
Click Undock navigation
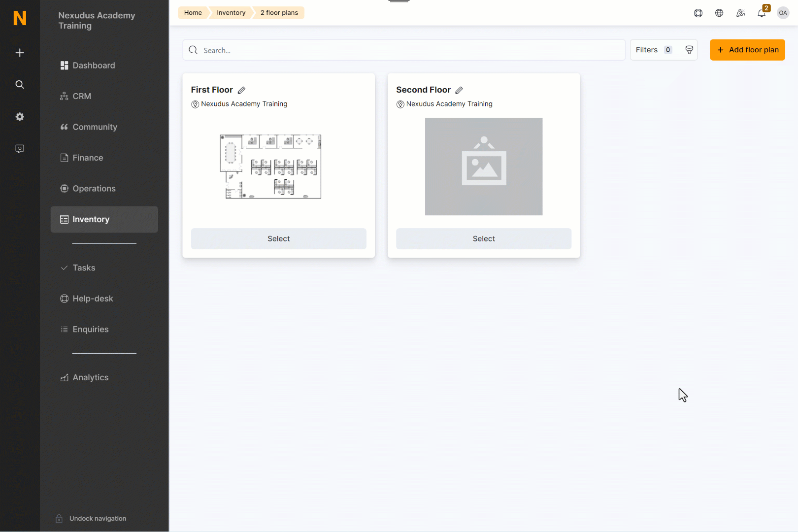(x=98, y=519)
